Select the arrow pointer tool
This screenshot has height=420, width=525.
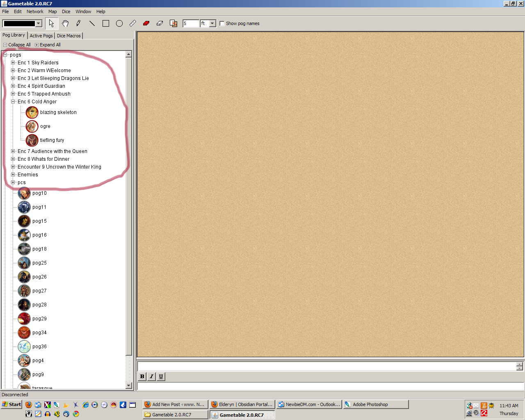point(51,23)
